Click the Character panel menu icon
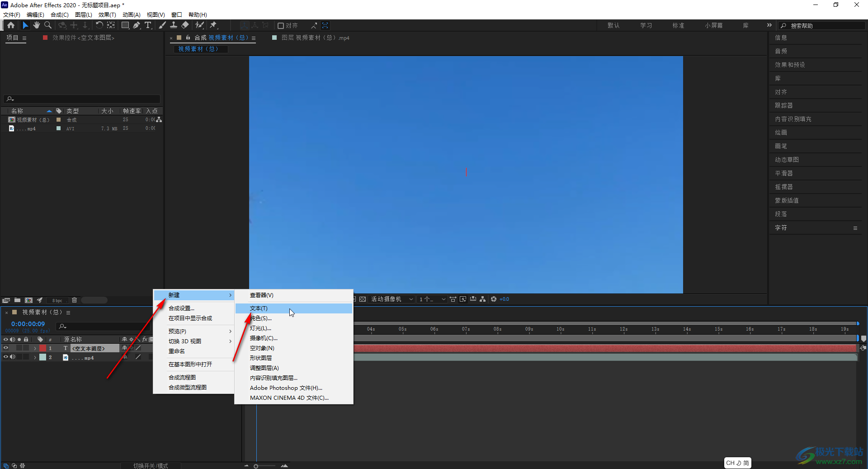This screenshot has height=469, width=868. click(x=855, y=228)
